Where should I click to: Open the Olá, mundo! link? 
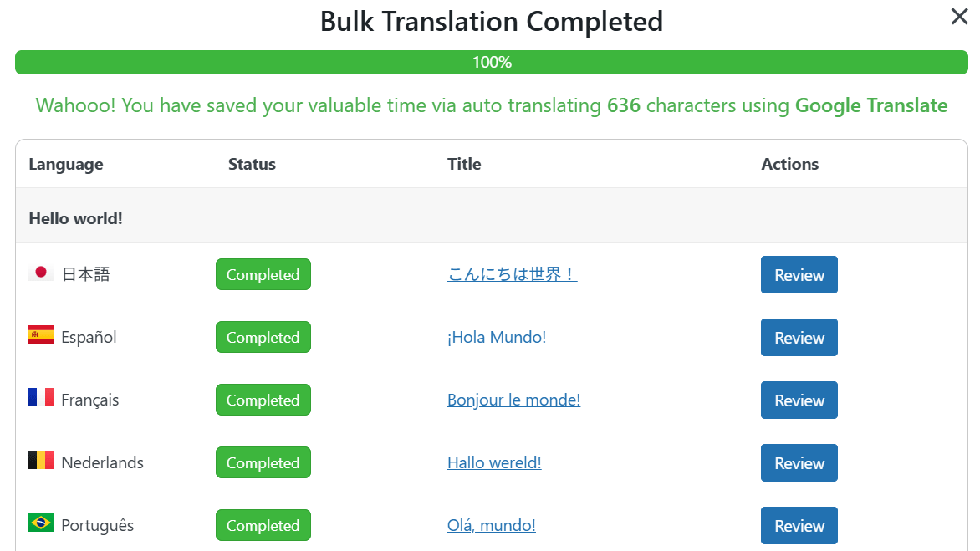[491, 526]
